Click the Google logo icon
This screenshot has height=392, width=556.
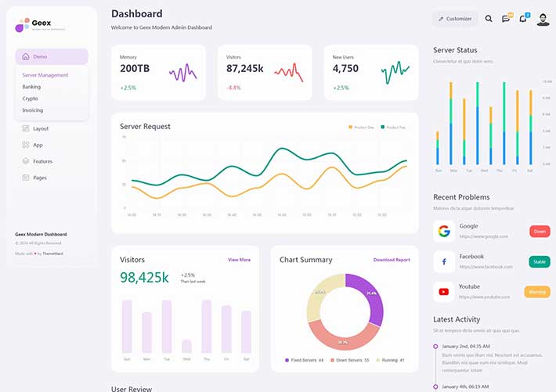[444, 231]
